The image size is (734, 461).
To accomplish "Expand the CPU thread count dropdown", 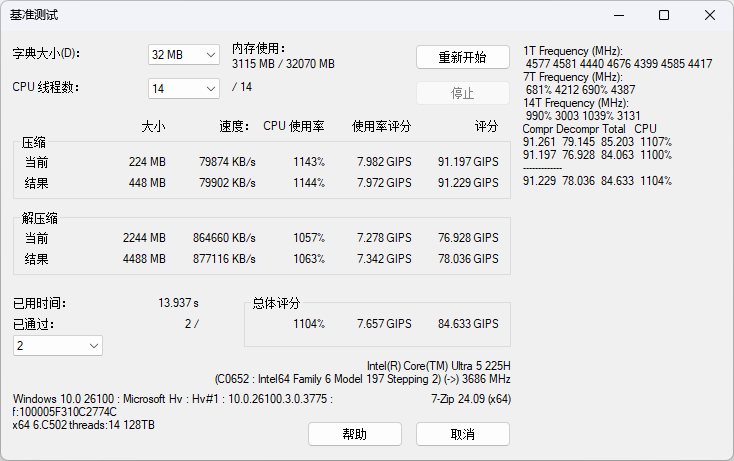I will pyautogui.click(x=184, y=88).
